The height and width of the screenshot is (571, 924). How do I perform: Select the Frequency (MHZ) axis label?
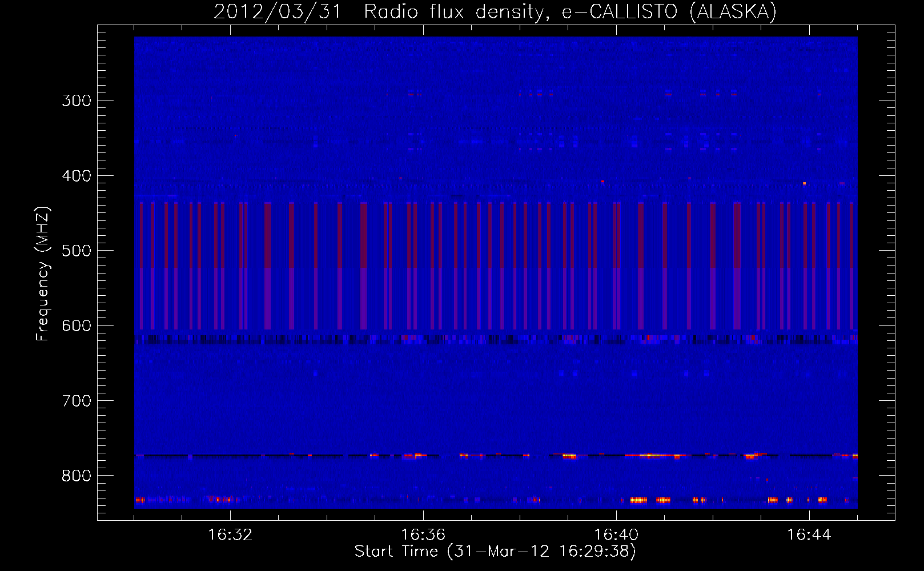tap(43, 274)
